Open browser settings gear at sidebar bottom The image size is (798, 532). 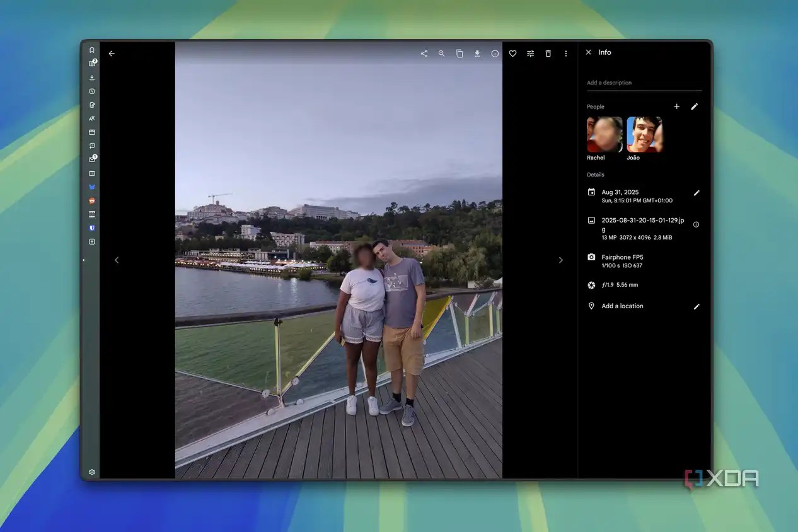(x=92, y=472)
